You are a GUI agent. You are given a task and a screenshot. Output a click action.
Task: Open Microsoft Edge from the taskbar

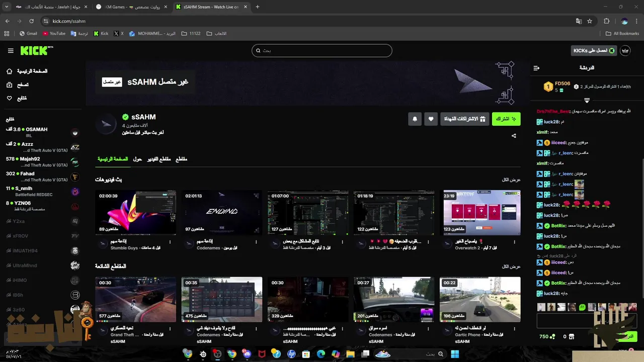point(321,354)
